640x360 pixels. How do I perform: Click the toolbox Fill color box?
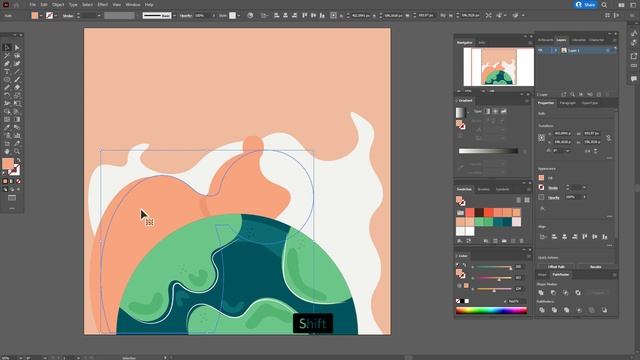click(x=8, y=164)
